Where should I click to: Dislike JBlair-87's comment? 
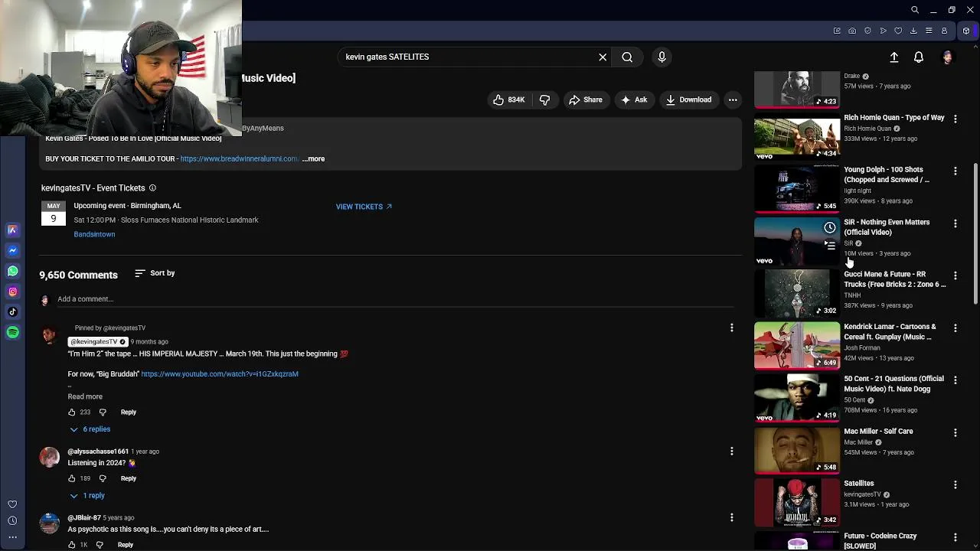100,545
